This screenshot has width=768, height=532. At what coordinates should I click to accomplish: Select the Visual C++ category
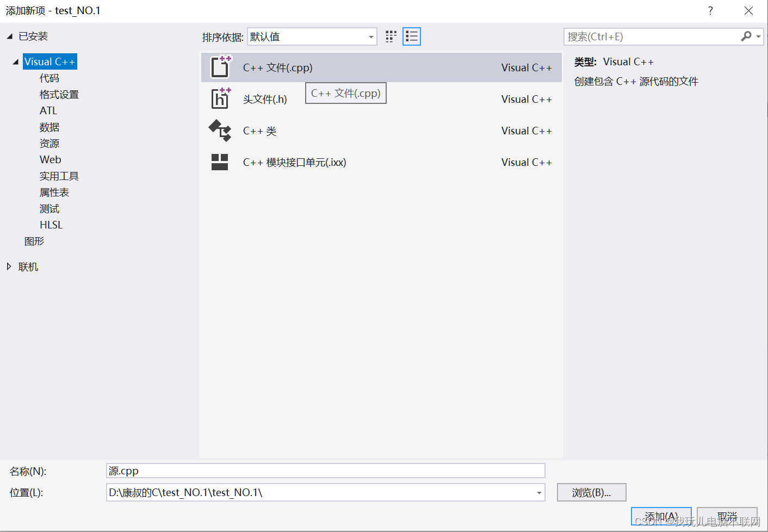[49, 61]
